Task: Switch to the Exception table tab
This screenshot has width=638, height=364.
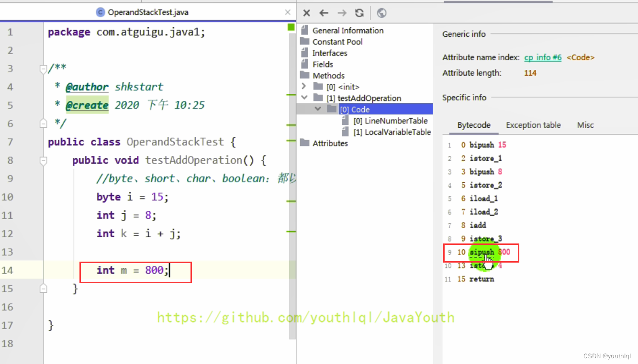Action: pyautogui.click(x=533, y=125)
